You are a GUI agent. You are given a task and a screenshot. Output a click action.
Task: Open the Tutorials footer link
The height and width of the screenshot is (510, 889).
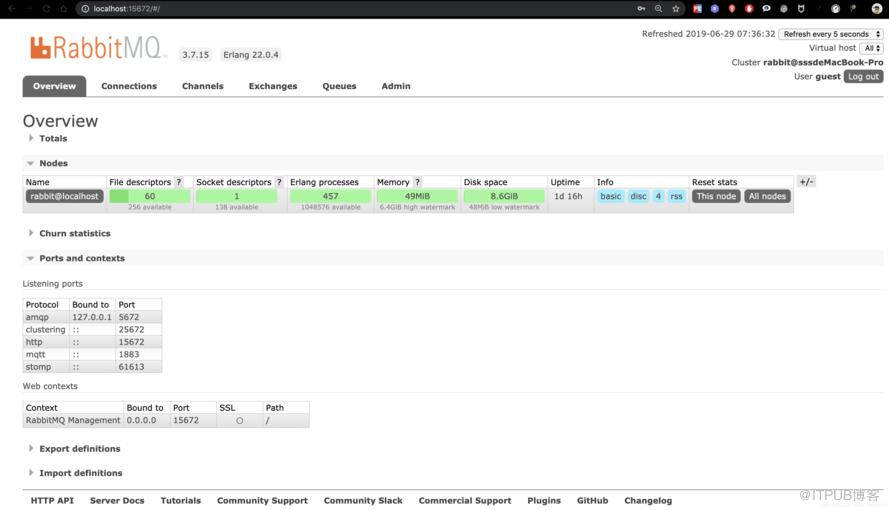[180, 501]
